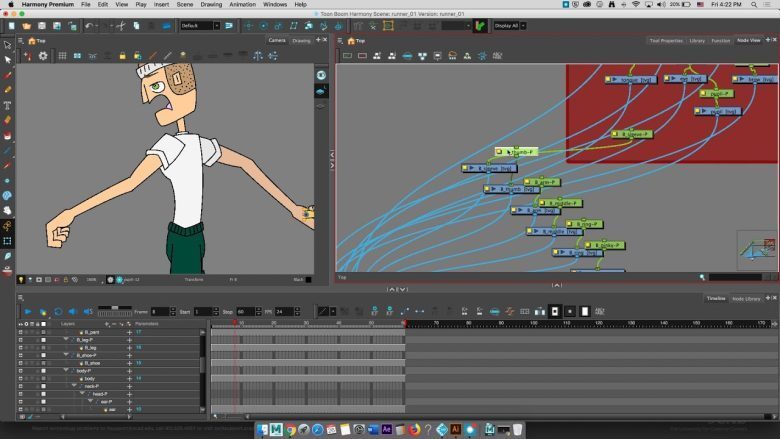Toggle enable checkbox for R_leg-P layer

(20, 340)
